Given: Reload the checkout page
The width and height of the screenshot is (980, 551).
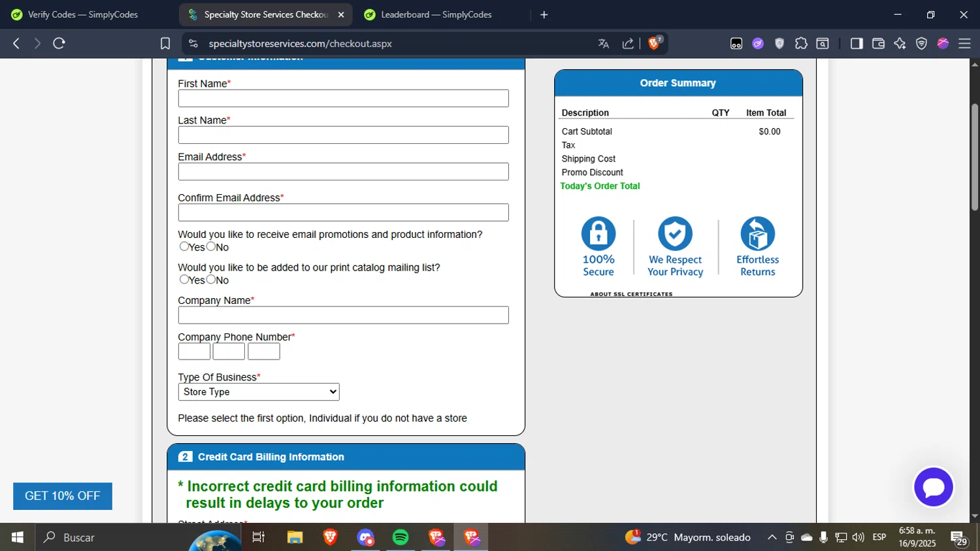Looking at the screenshot, I should tap(59, 43).
